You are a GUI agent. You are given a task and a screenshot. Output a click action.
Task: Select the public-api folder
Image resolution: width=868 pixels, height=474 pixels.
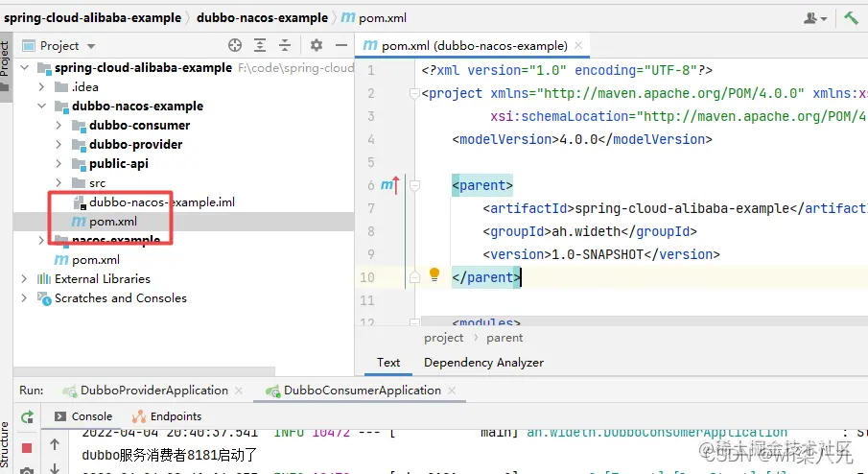pos(119,163)
